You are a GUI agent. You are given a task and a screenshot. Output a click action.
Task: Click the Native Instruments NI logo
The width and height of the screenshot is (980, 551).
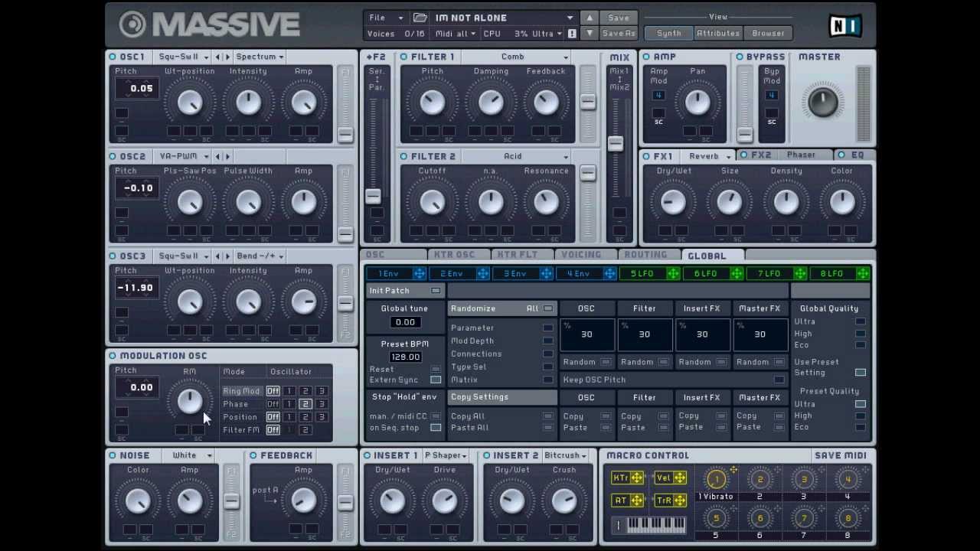tap(846, 25)
